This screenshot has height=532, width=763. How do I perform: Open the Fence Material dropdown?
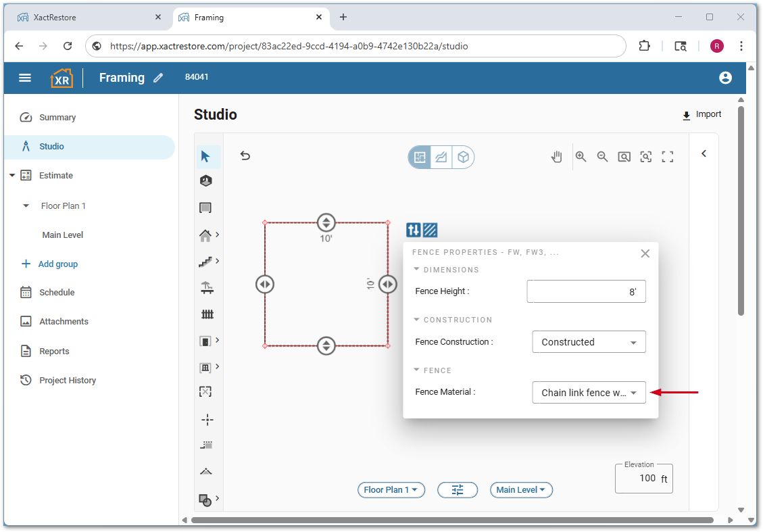click(589, 393)
